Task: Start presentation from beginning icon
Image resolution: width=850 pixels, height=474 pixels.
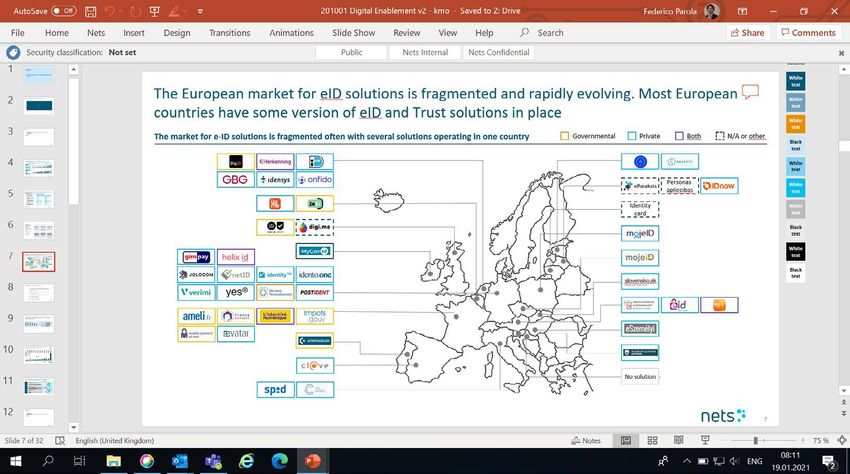Action: (154, 11)
